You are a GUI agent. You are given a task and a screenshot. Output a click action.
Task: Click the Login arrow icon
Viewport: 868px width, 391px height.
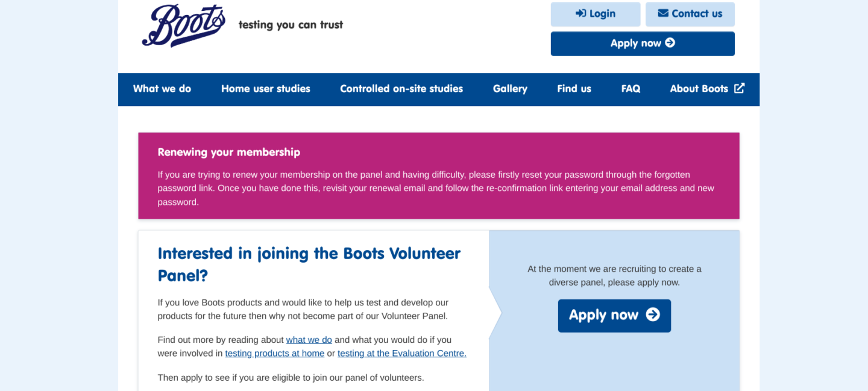point(580,13)
